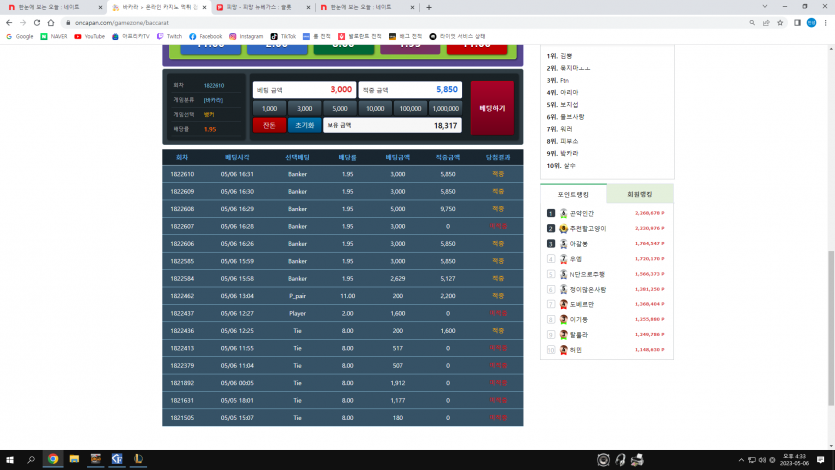The image size is (835, 470).
Task: Click the blue 초기화 reset button
Action: 305,126
